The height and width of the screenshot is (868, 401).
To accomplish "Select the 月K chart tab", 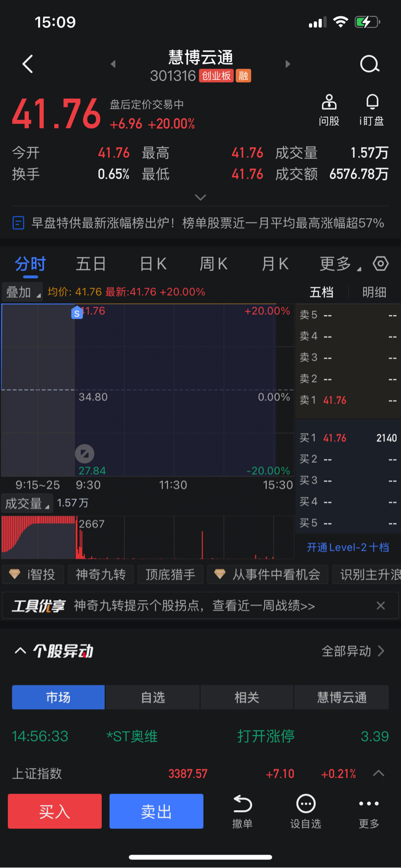I will (x=275, y=264).
